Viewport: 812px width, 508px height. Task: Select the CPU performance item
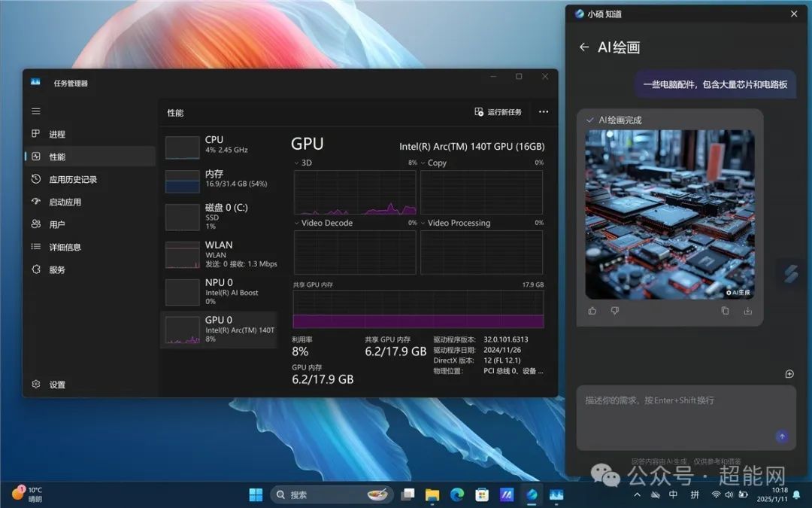click(219, 146)
